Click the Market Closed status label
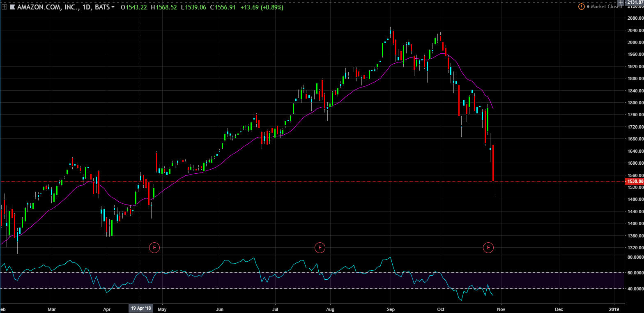 coord(606,7)
